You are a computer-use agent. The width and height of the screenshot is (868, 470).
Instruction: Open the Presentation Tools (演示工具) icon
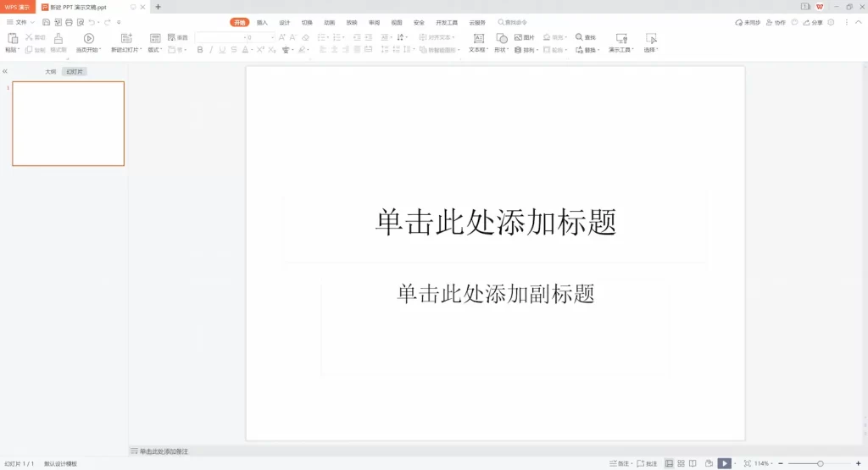click(621, 38)
